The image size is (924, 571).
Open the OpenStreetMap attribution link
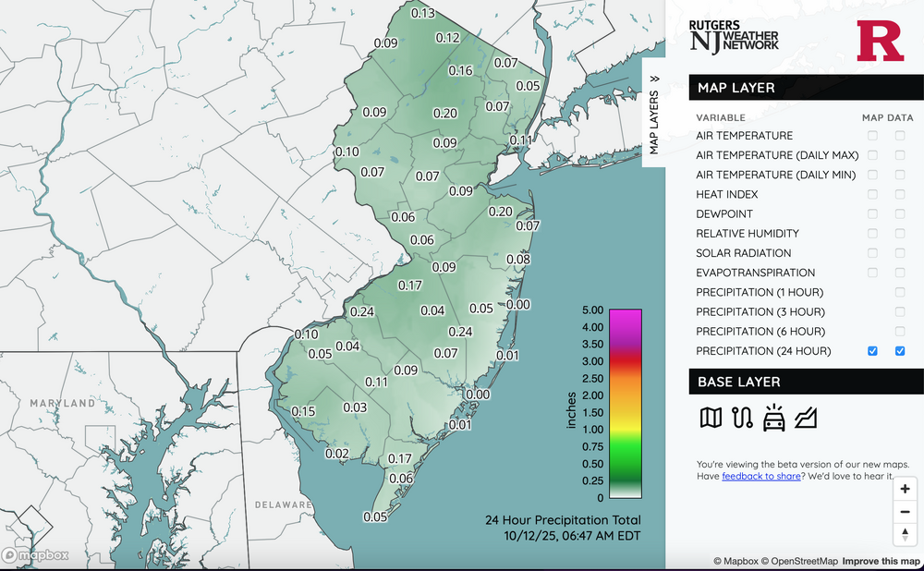point(799,561)
